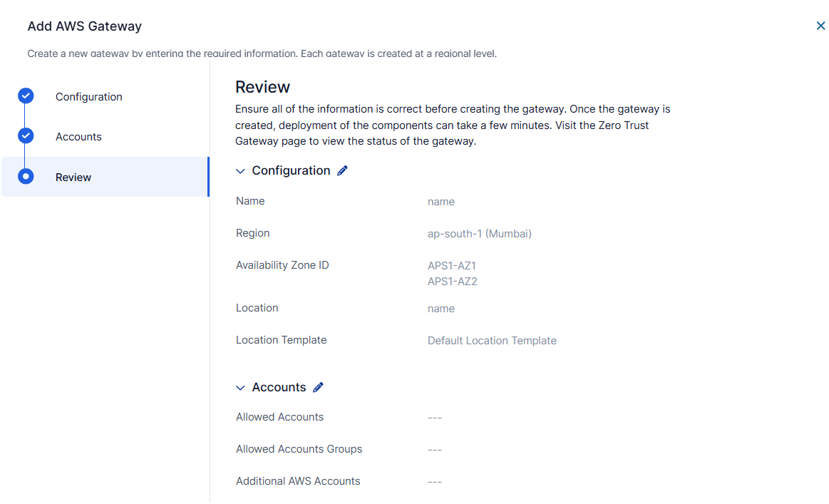Click the Configuration section heading
This screenshot has width=829, height=504.
(291, 170)
